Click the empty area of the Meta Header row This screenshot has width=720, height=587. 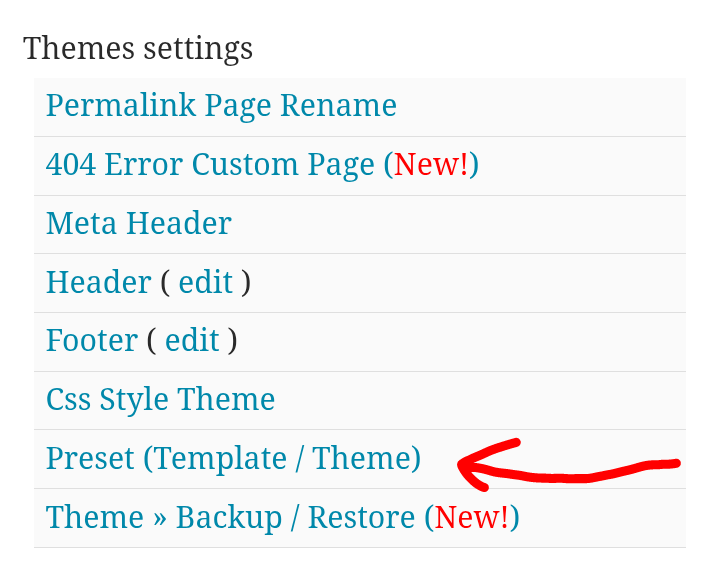tap(458, 225)
